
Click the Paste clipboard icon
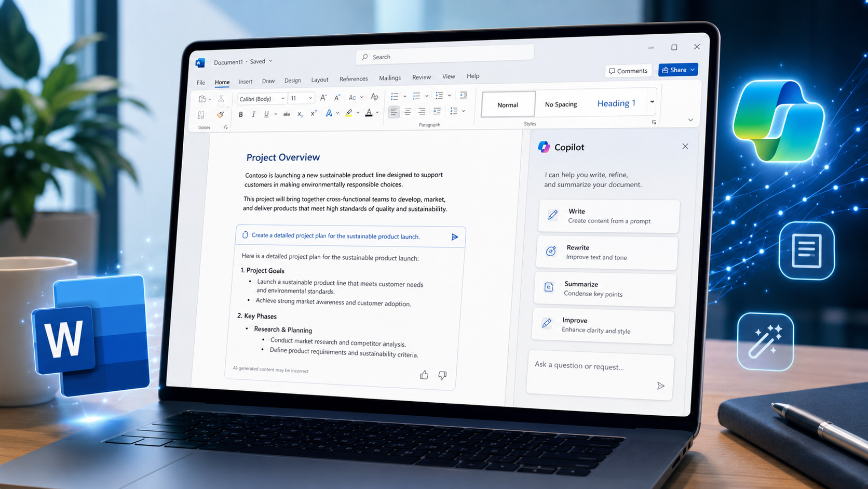(202, 99)
